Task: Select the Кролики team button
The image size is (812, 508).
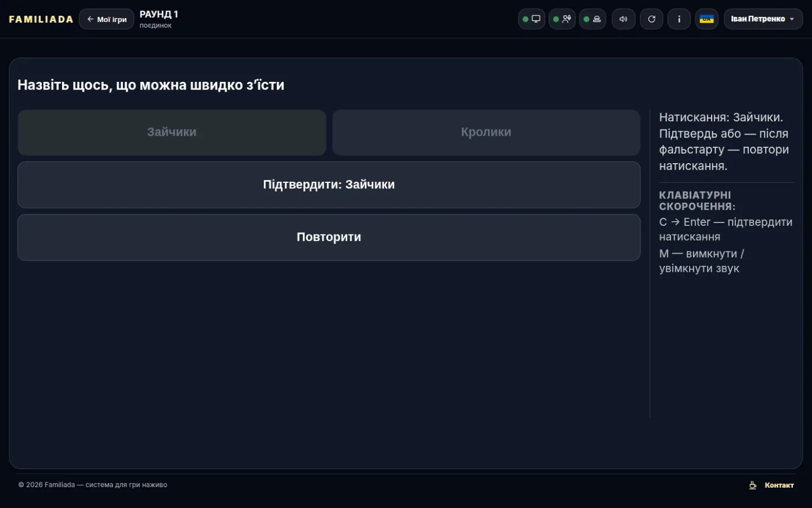Action: click(x=486, y=132)
